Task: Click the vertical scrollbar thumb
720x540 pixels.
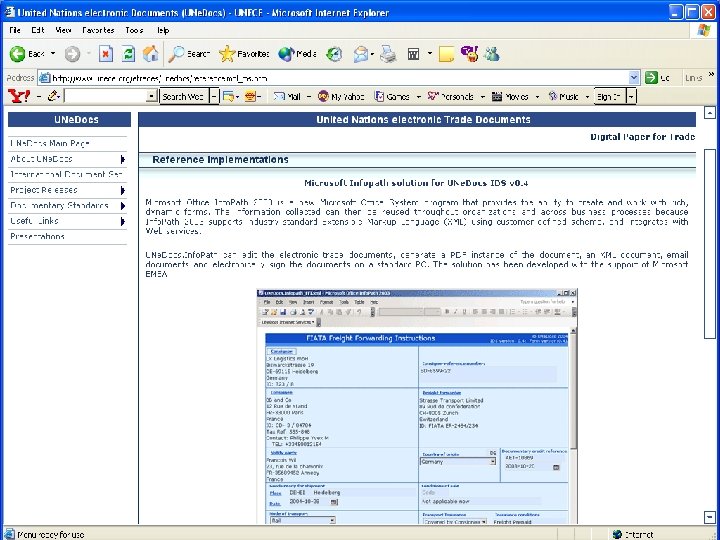Action: pos(709,244)
